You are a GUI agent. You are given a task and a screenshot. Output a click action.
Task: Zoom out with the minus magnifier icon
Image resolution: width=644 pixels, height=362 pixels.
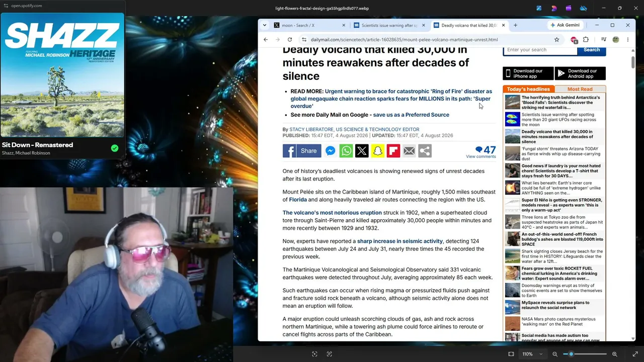point(555,354)
